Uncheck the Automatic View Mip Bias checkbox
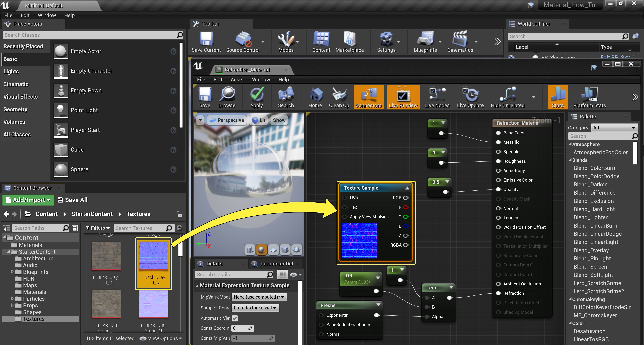The width and height of the screenshot is (644, 345). pyautogui.click(x=235, y=318)
